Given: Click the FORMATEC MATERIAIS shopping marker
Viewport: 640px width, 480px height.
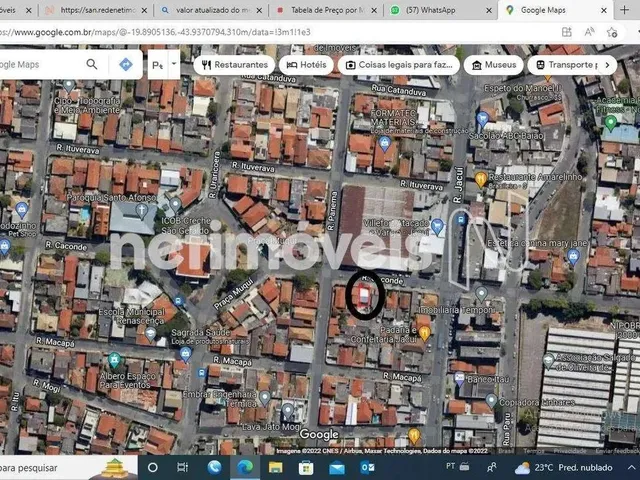Looking at the screenshot, I should tap(384, 143).
